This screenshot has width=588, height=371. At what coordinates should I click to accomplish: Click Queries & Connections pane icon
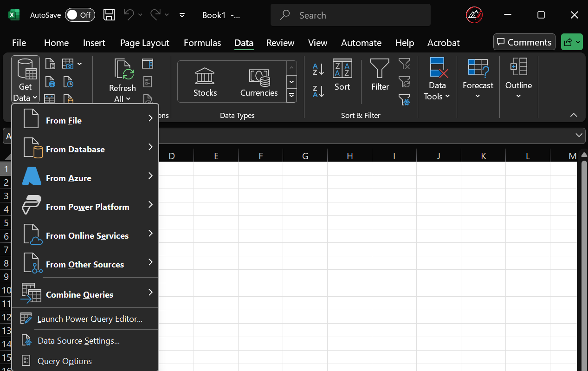pyautogui.click(x=148, y=64)
